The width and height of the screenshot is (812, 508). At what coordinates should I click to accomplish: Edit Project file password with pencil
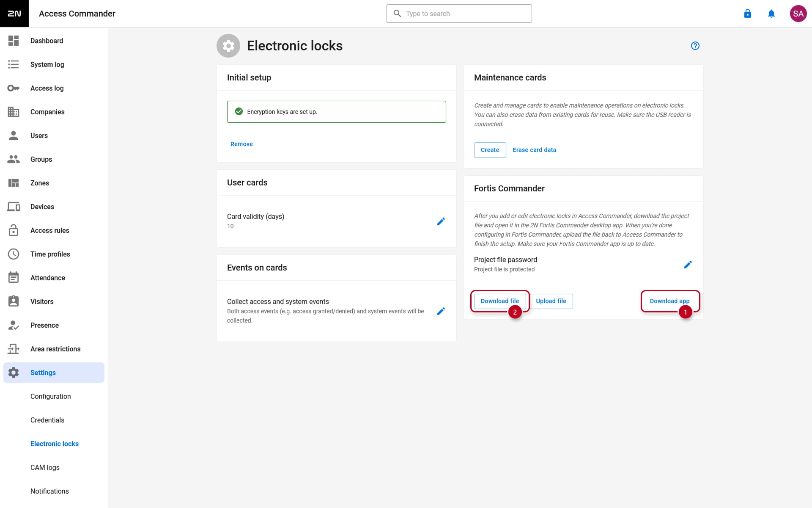tap(688, 265)
